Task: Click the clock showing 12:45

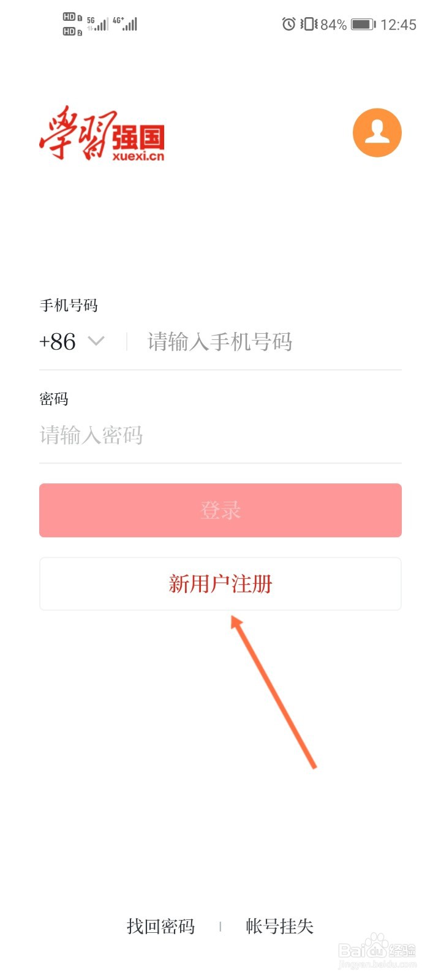Action: 398,24
